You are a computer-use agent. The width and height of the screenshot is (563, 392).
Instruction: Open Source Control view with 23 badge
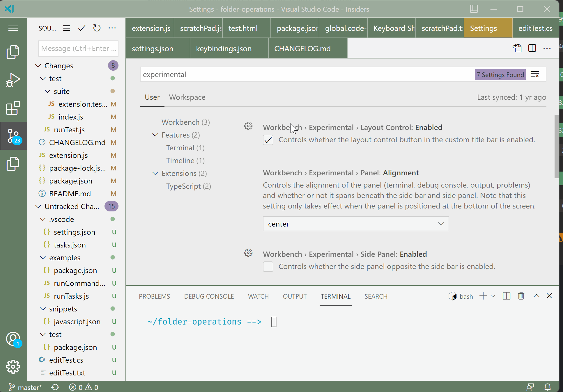(x=13, y=136)
